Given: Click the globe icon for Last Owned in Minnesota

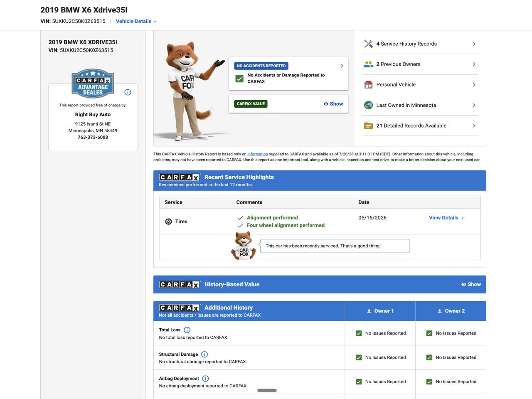Looking at the screenshot, I should coord(368,105).
